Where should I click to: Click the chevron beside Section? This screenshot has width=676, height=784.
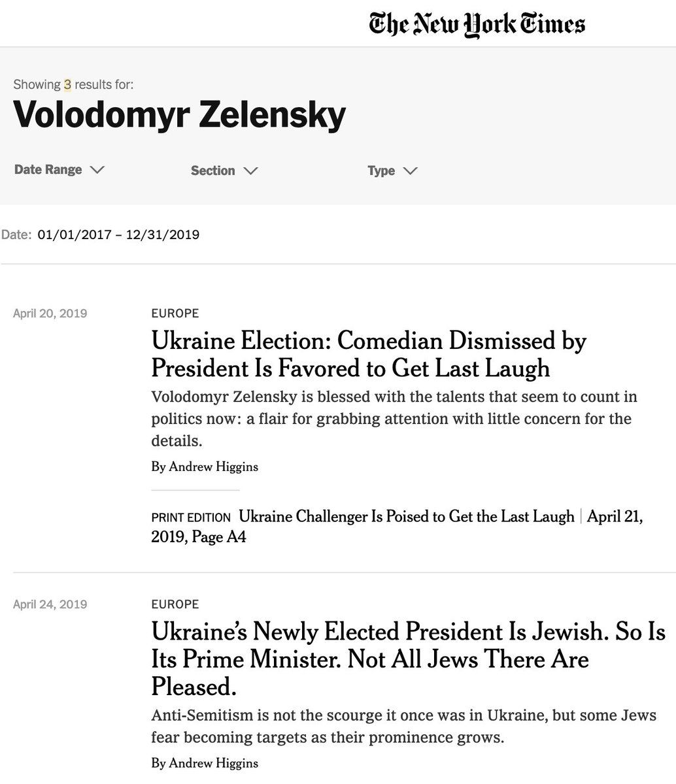[x=250, y=171]
